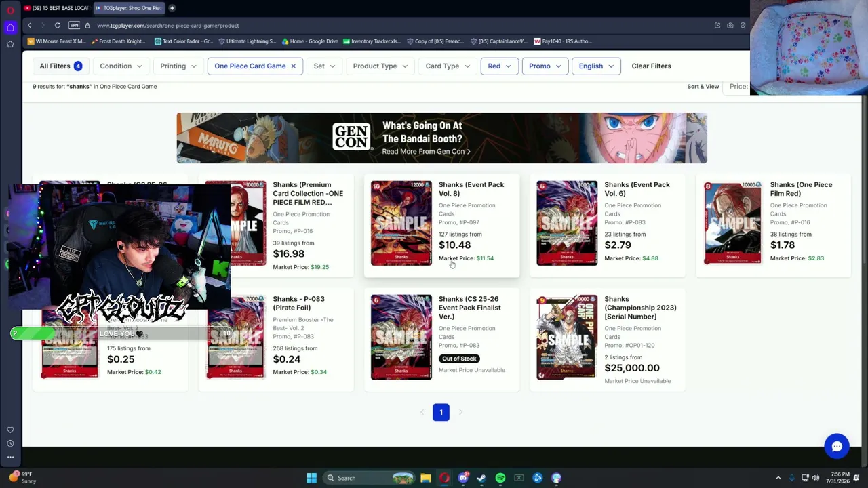Show hidden system tray icons chevron
The height and width of the screenshot is (488, 868).
tap(778, 478)
